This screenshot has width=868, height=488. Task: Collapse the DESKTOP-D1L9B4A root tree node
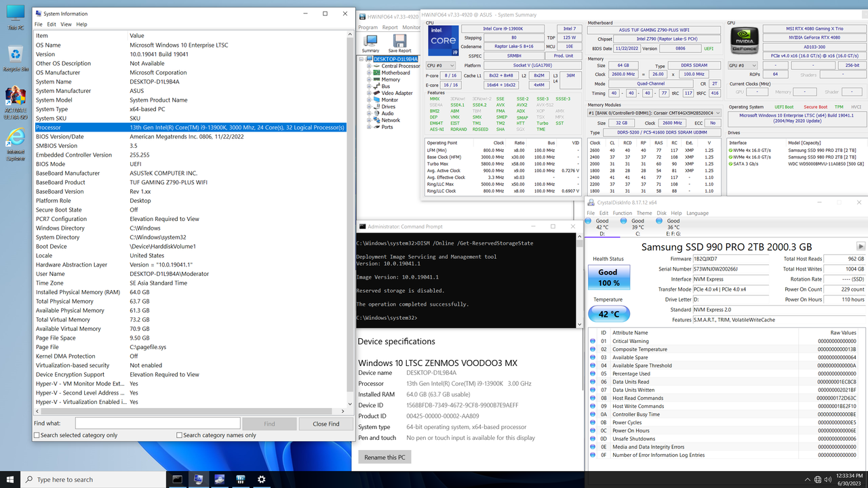click(x=362, y=59)
